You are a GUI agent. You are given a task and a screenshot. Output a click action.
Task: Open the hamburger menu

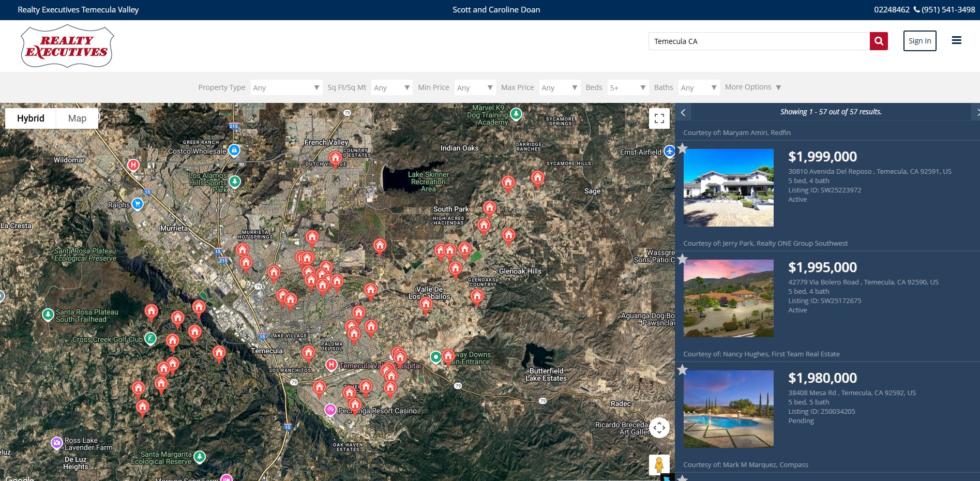[956, 40]
